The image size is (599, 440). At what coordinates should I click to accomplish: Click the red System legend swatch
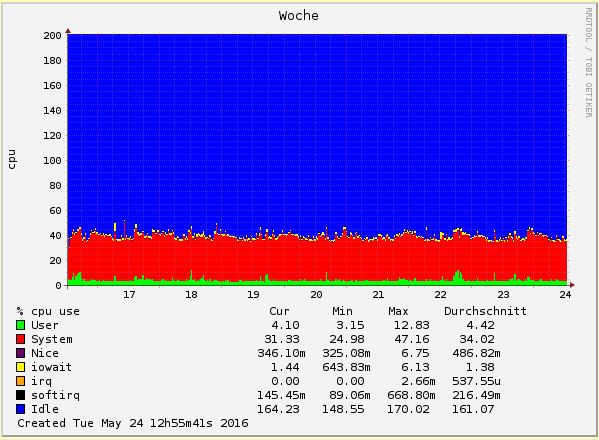21,339
